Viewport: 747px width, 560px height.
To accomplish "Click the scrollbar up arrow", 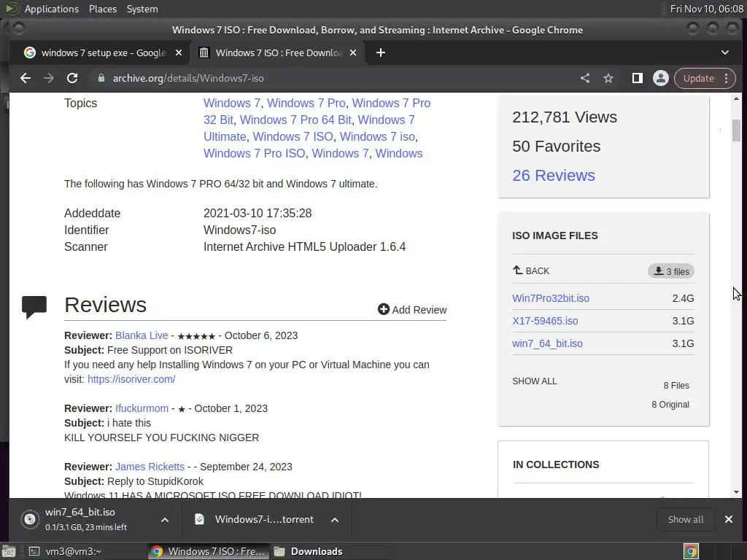I will coord(737,99).
